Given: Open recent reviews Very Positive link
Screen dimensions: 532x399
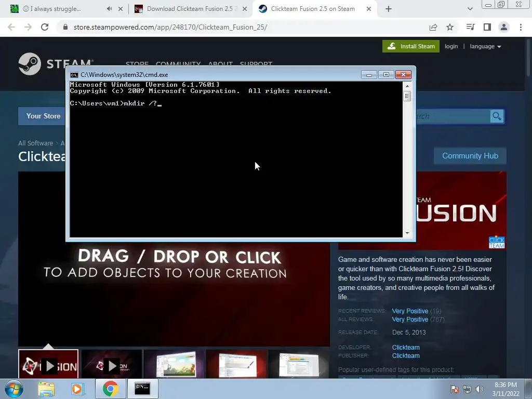Looking at the screenshot, I should (x=410, y=311).
